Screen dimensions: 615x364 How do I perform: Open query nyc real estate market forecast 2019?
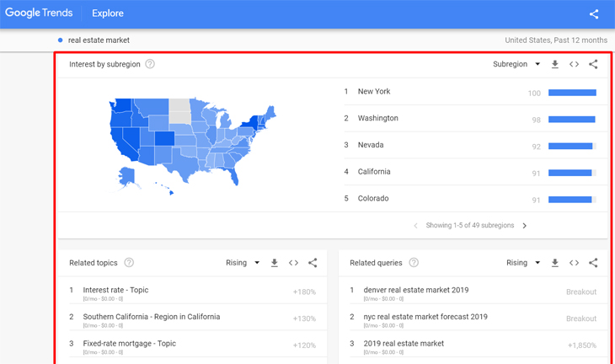coord(425,317)
